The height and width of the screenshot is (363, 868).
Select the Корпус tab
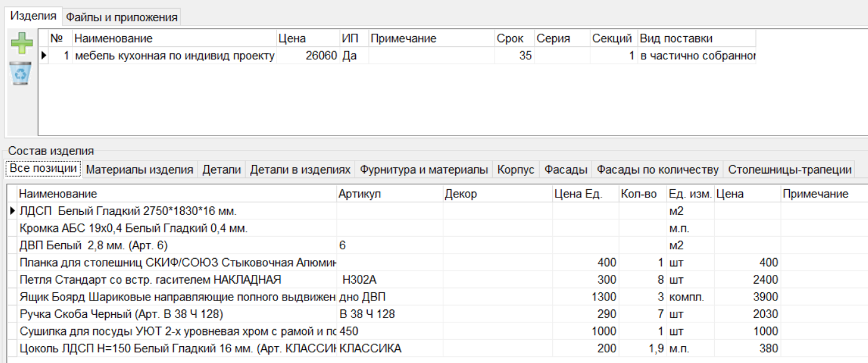pos(516,169)
